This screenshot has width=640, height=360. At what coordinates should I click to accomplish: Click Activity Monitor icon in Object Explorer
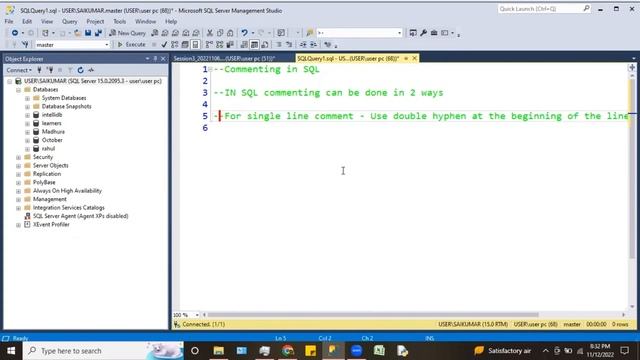point(91,70)
